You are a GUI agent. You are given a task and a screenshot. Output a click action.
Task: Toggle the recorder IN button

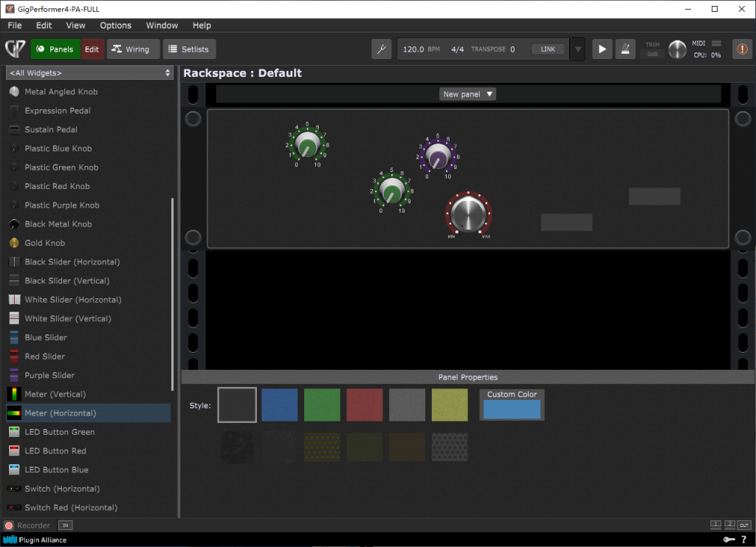[65, 526]
